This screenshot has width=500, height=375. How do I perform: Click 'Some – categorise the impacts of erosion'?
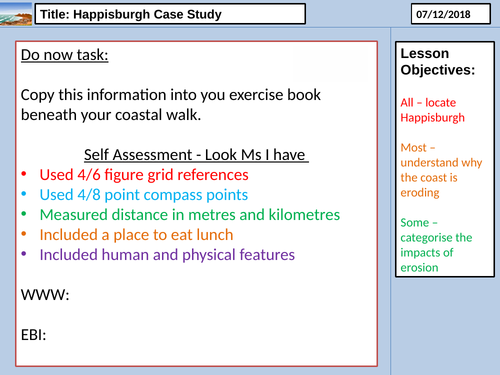pyautogui.click(x=436, y=245)
